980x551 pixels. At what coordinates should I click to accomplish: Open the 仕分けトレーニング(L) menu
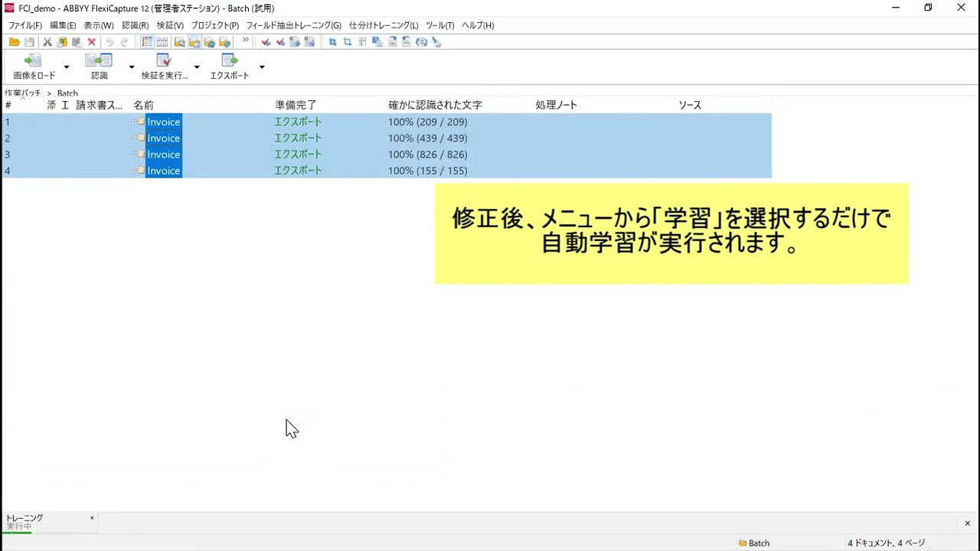pos(384,25)
